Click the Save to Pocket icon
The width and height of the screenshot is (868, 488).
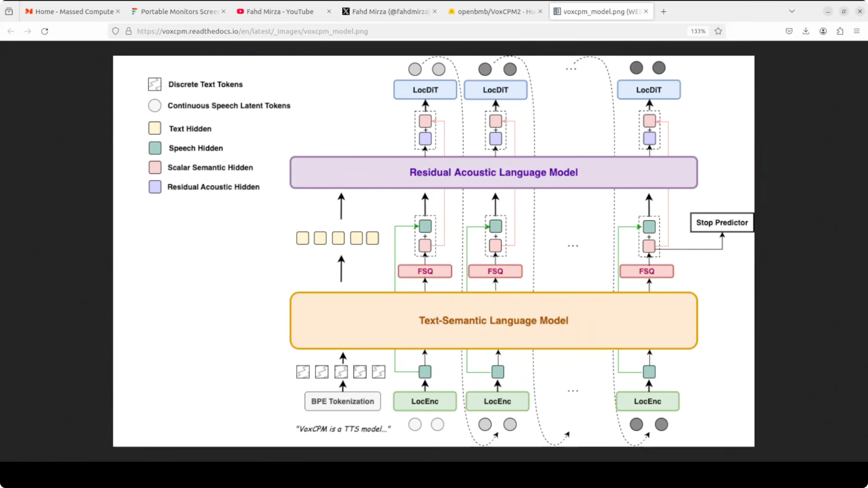tap(789, 31)
